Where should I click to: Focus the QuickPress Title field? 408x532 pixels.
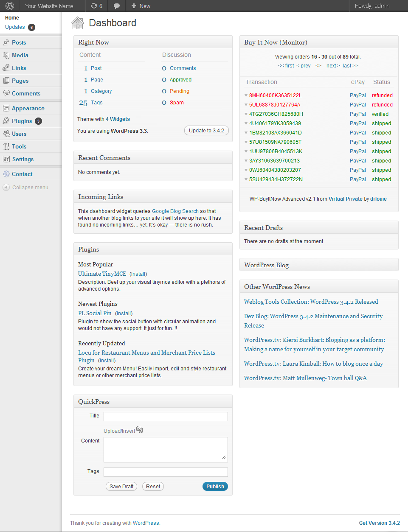point(166,417)
